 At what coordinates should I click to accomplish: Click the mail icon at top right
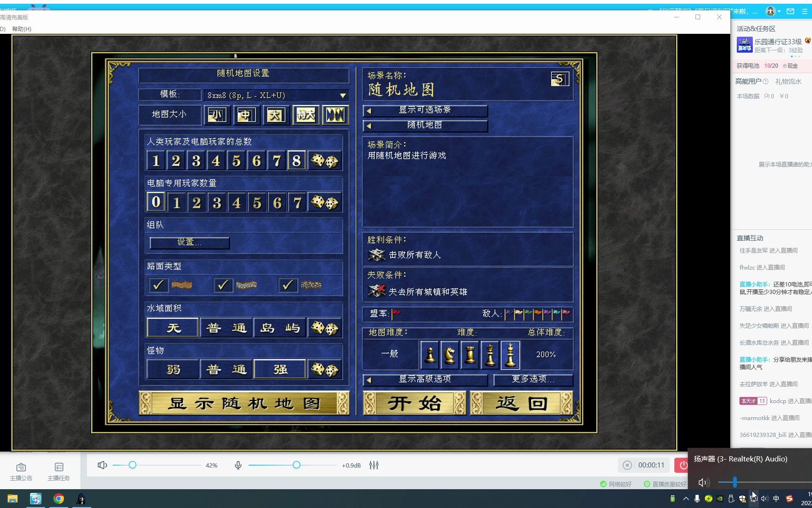click(790, 11)
